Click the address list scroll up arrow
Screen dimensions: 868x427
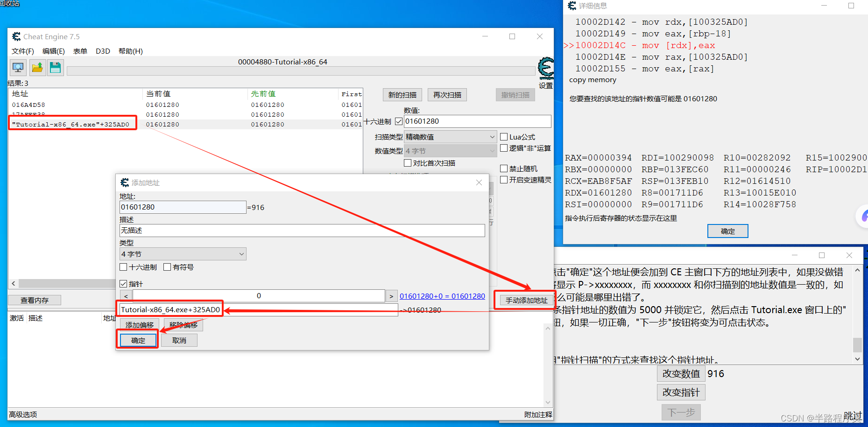(548, 328)
